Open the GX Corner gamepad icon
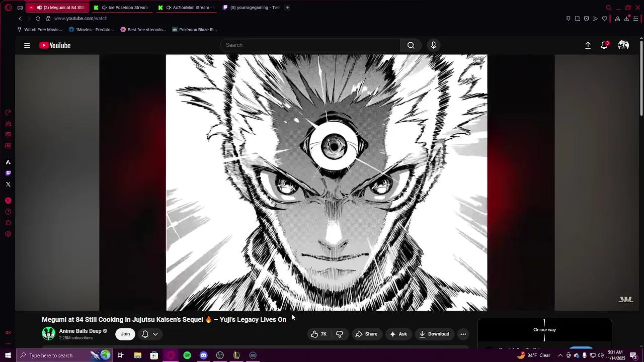Image resolution: width=644 pixels, height=362 pixels. coord(20,8)
